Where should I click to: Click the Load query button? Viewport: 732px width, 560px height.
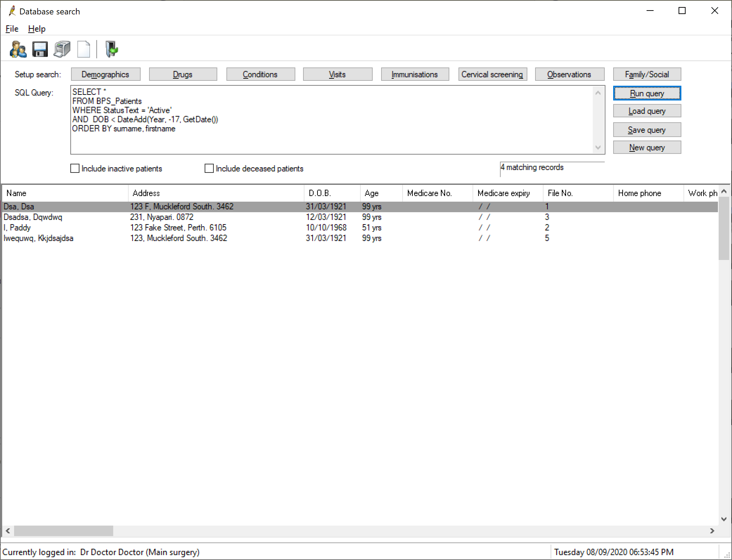click(x=647, y=111)
